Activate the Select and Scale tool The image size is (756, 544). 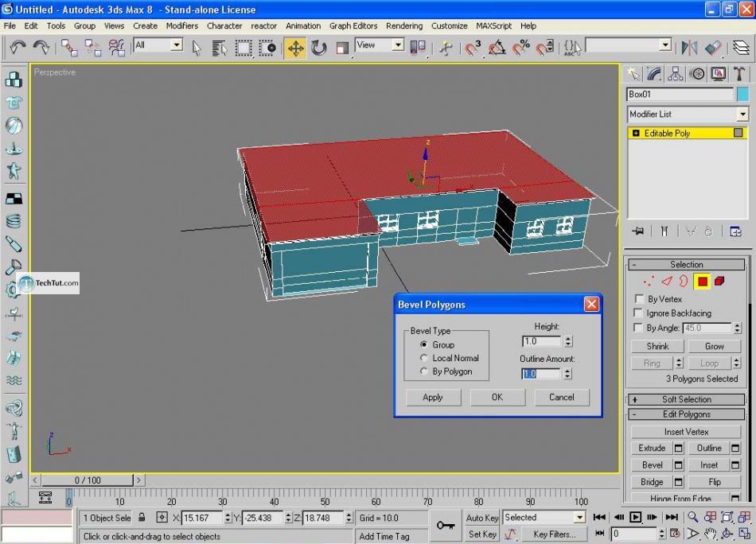(342, 48)
